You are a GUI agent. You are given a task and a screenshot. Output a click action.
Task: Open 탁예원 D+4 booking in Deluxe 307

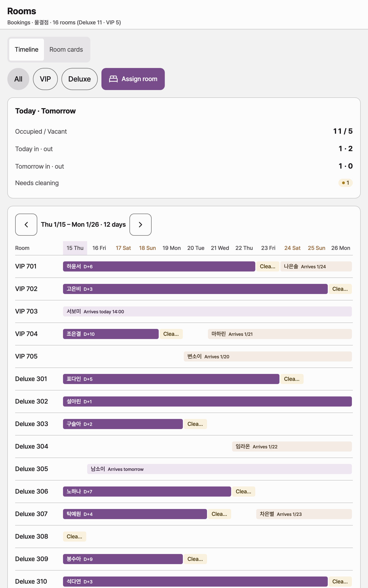(x=135, y=514)
